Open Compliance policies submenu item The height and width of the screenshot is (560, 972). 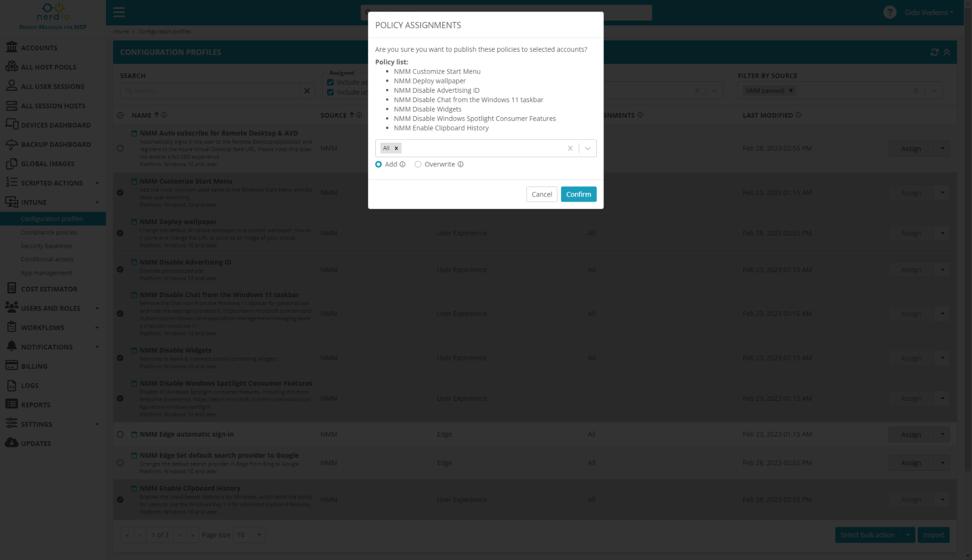tap(49, 232)
